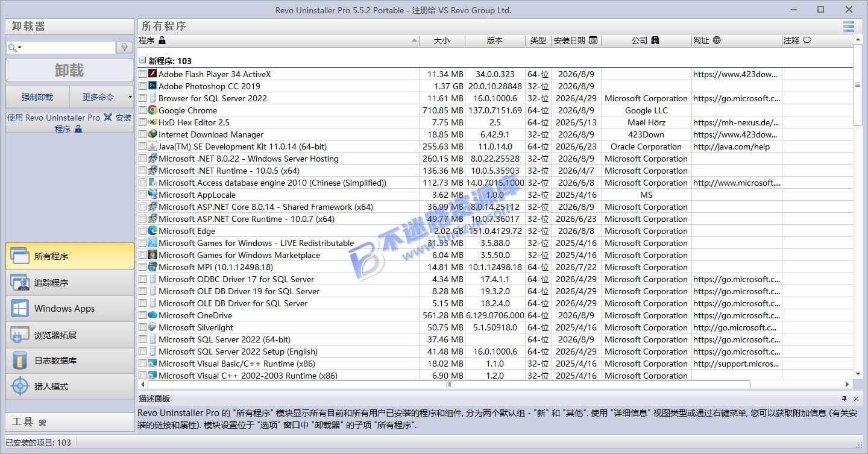The image size is (868, 454).
Task: Sort by the 安装日期 column header
Action: [576, 40]
